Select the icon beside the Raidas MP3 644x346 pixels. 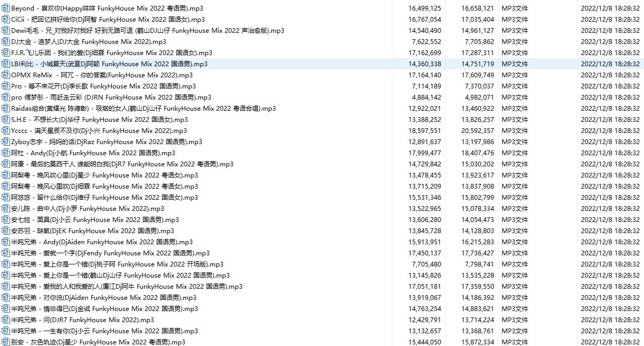click(6, 109)
